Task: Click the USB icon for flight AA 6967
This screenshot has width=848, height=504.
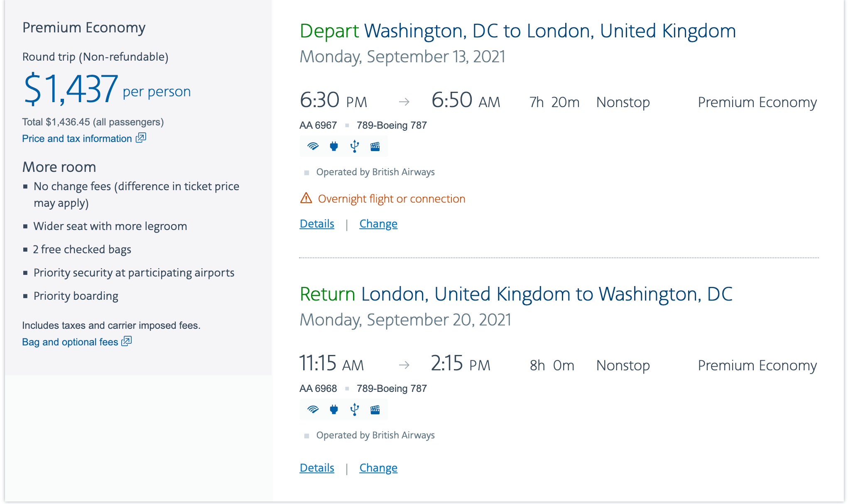Action: pyautogui.click(x=355, y=146)
